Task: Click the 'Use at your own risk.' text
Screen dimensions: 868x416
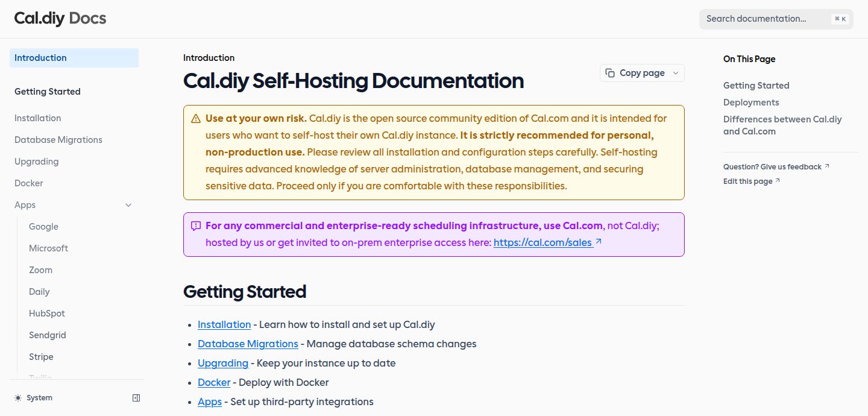Action: (x=256, y=118)
